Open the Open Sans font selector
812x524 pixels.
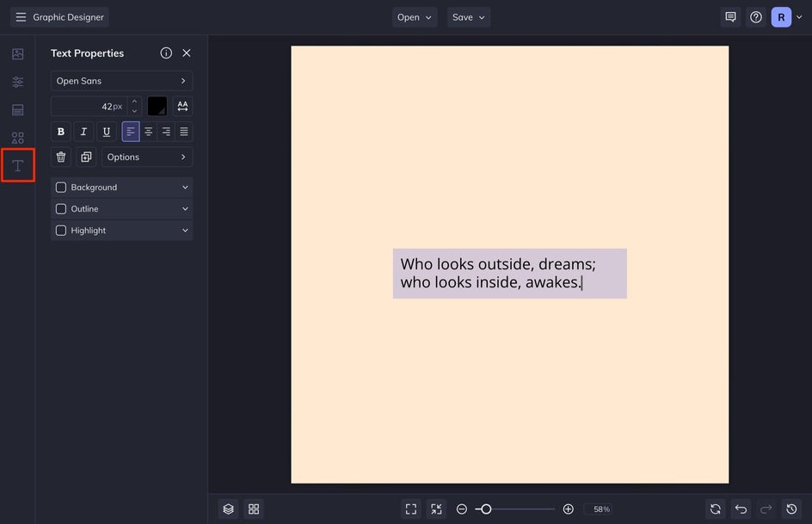click(x=121, y=81)
